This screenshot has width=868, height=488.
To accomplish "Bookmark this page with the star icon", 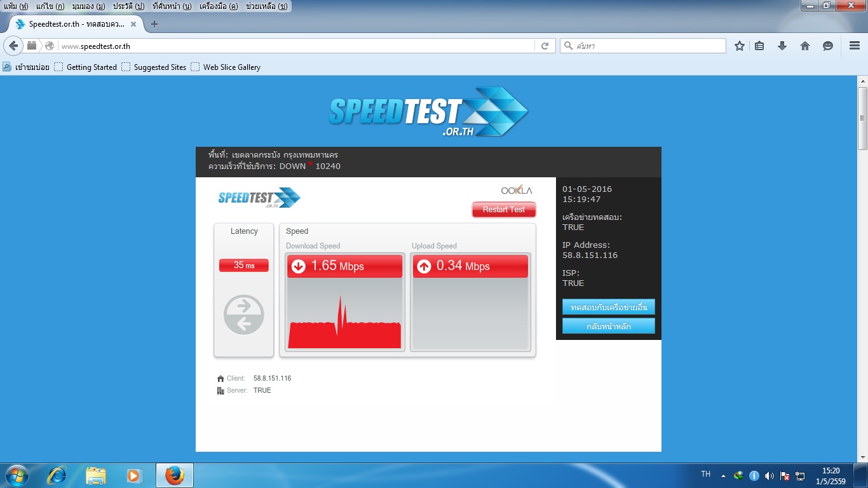I will pyautogui.click(x=739, y=46).
